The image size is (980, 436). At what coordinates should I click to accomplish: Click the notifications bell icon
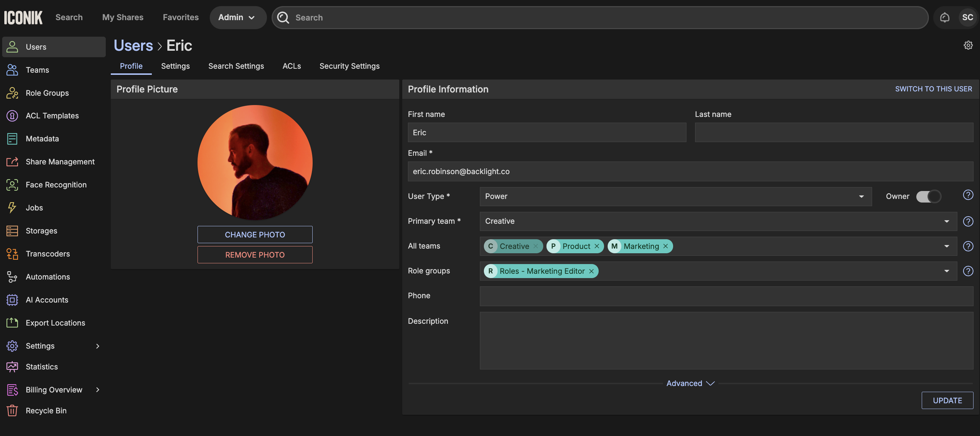click(944, 18)
